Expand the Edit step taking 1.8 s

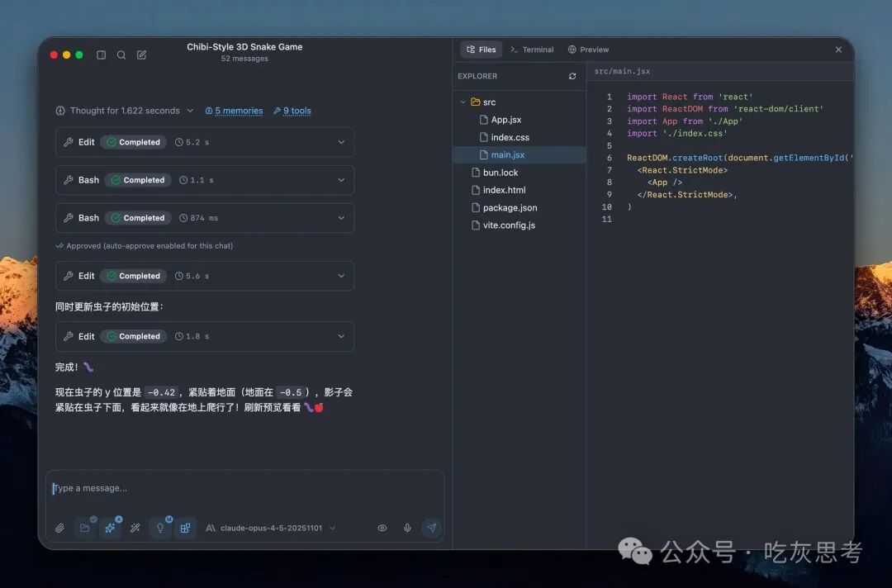205,336
